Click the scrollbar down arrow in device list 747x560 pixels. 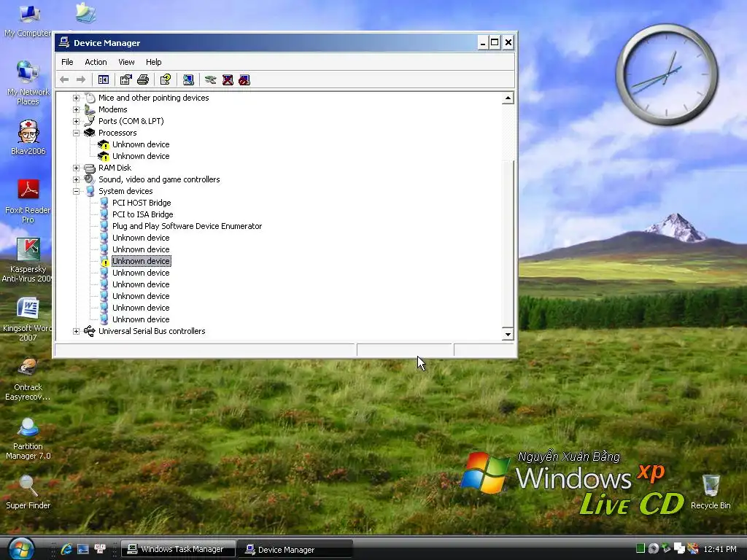(x=508, y=334)
